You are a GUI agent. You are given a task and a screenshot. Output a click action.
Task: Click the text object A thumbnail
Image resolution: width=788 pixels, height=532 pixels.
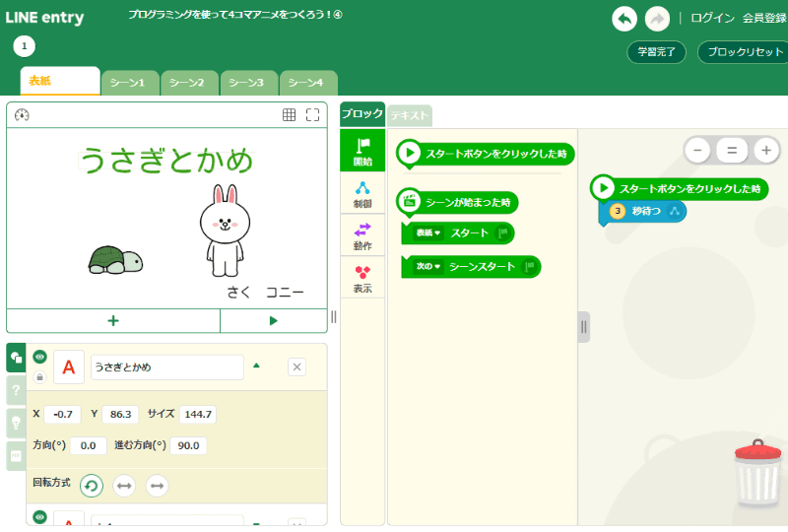click(69, 367)
